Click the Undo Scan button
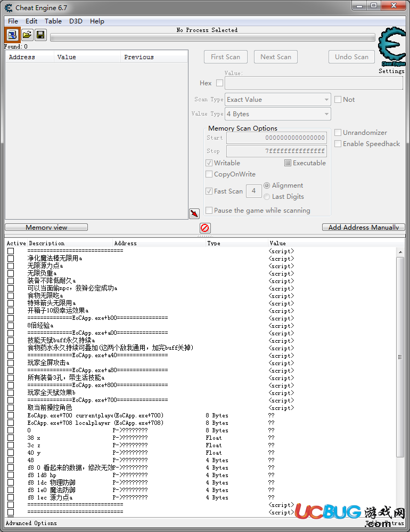Image resolution: width=410 pixels, height=532 pixels. click(x=352, y=57)
